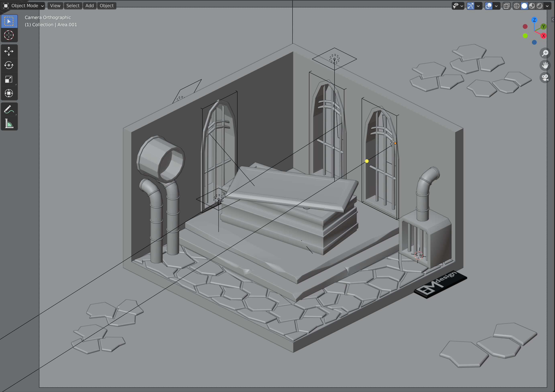Switch to Wireframe viewport shading
Viewport: 555px width, 392px height.
[x=516, y=6]
